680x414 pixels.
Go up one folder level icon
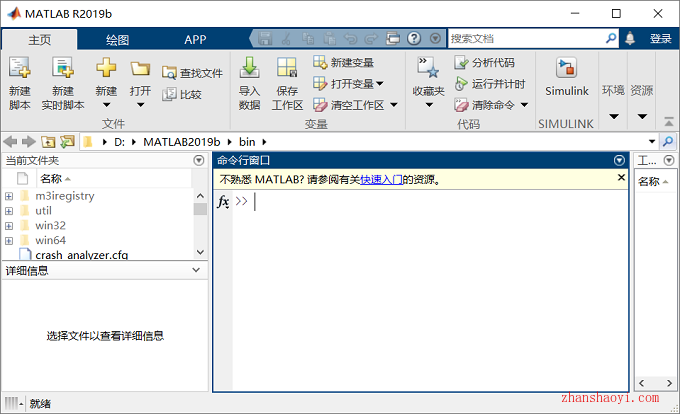(48, 142)
